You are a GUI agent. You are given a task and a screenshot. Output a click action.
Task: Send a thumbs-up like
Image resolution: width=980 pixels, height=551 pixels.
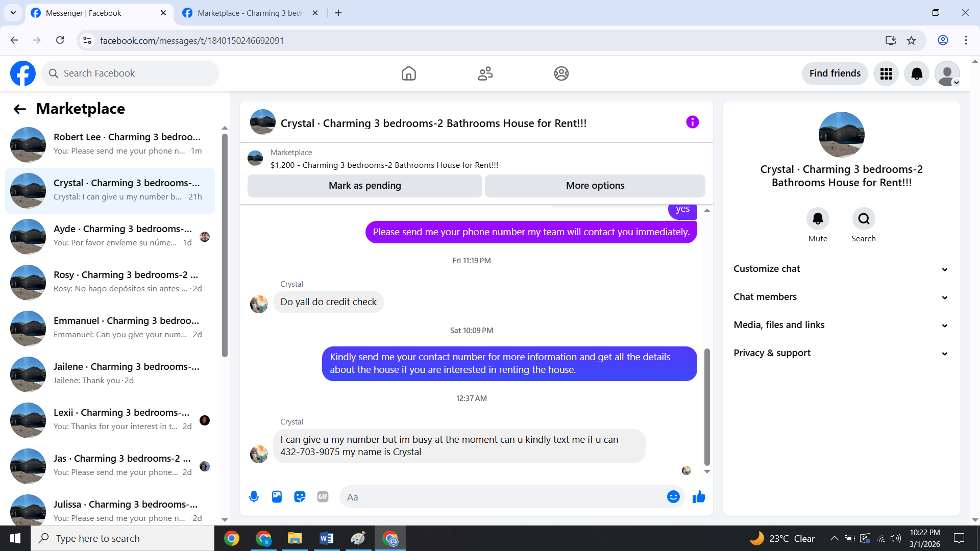(x=699, y=497)
